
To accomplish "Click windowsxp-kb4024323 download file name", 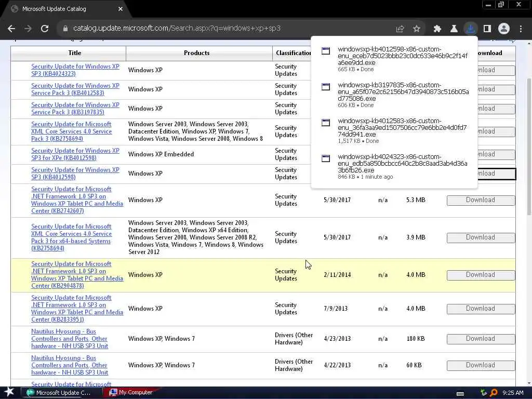I will (x=403, y=164).
